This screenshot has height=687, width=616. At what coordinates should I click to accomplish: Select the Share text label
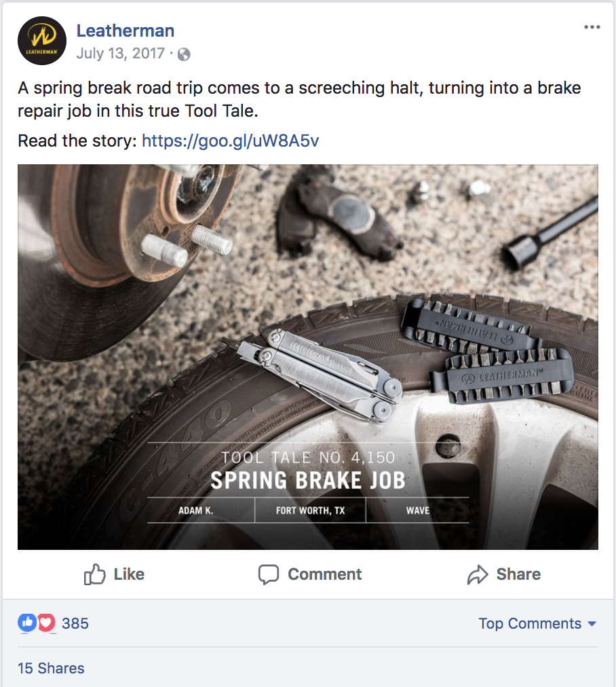[x=519, y=574]
